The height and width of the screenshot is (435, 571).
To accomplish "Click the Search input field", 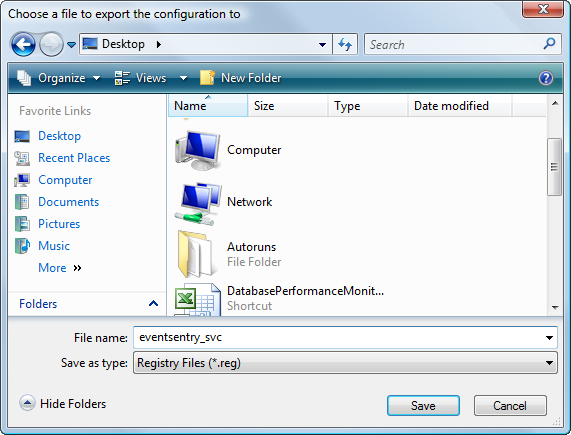I will 454,44.
